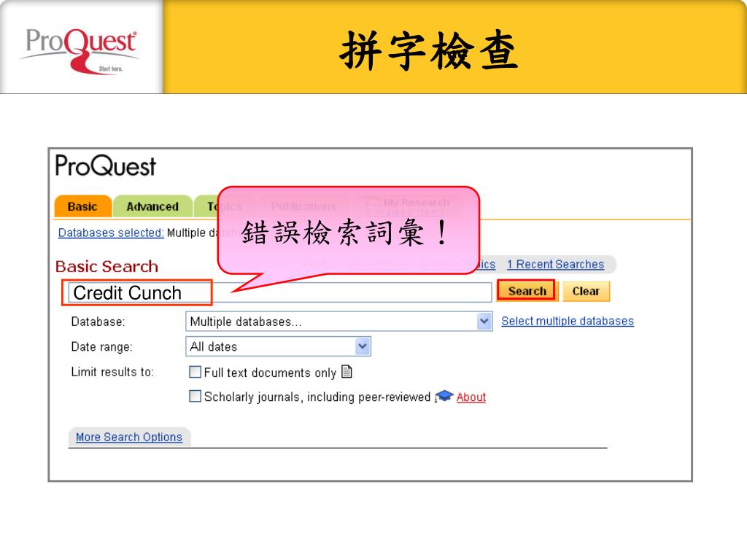The image size is (747, 560).
Task: Open Databases selected link
Action: pos(111,233)
